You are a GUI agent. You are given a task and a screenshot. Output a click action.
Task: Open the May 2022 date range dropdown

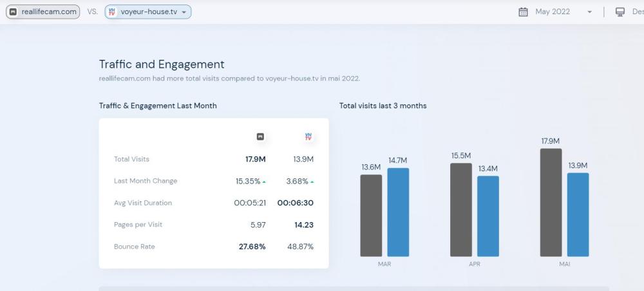(x=589, y=12)
